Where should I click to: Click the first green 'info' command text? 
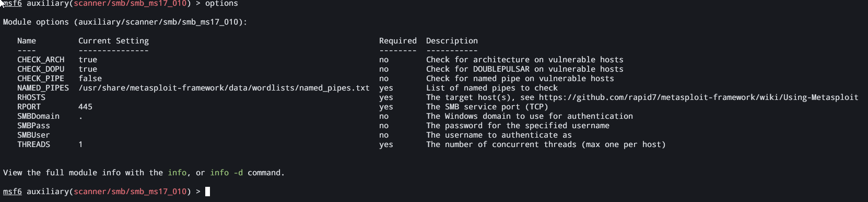point(177,173)
